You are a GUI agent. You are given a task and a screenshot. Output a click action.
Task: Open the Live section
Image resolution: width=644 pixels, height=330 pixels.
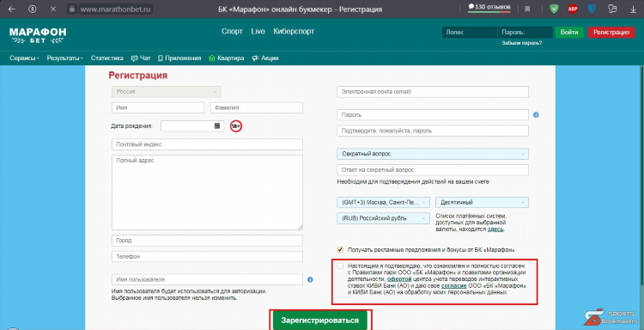(258, 31)
